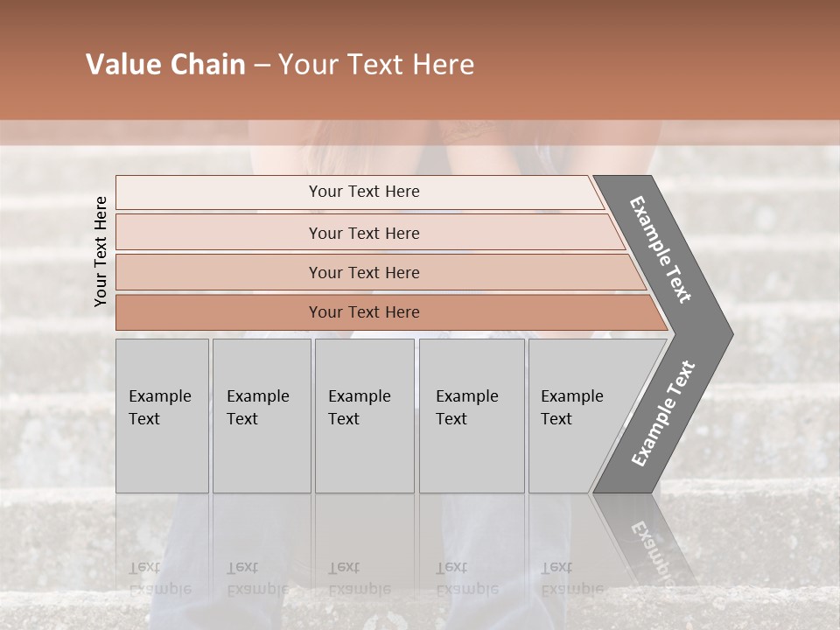Select the second "Your Text Here" bar from top
The height and width of the screenshot is (630, 840).
364,233
